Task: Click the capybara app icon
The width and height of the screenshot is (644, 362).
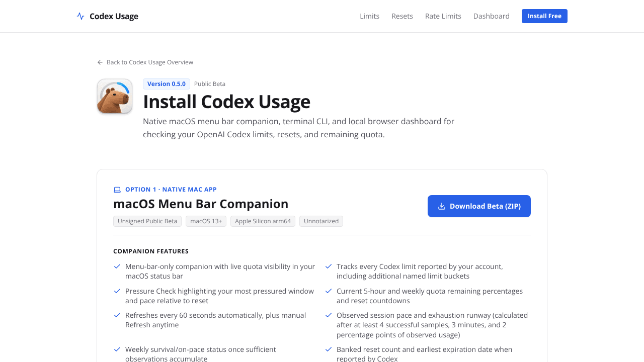Action: click(x=115, y=96)
